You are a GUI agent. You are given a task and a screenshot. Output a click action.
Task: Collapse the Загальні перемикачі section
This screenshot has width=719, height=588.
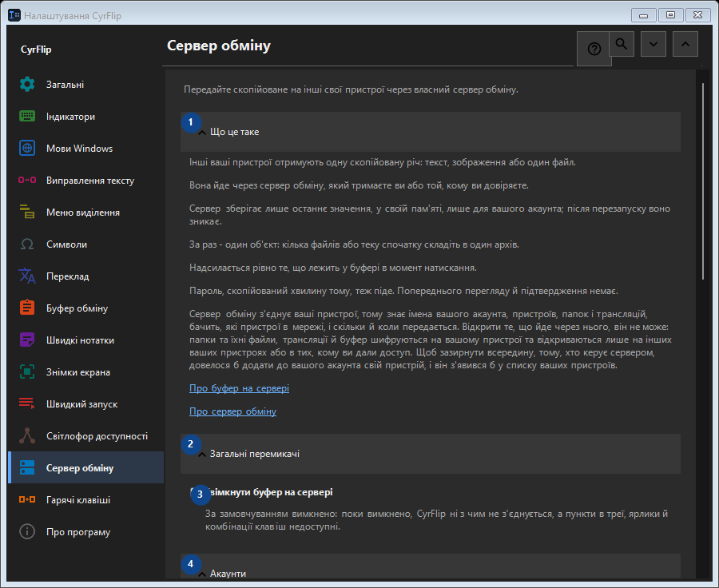(430, 454)
